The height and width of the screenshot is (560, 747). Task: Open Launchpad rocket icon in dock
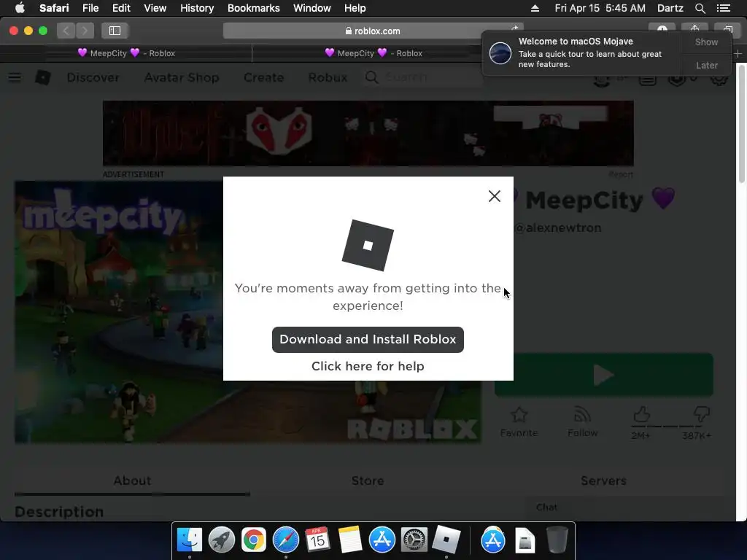[x=222, y=540]
